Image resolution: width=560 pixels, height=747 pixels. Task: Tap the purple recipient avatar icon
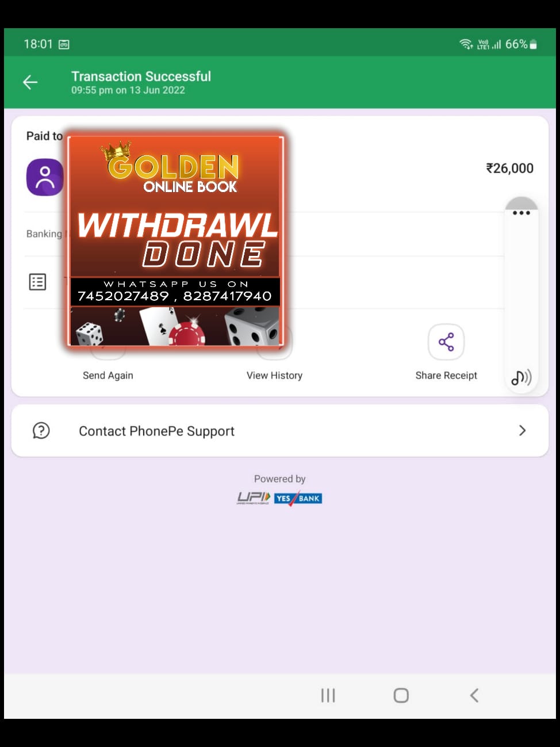tap(45, 177)
